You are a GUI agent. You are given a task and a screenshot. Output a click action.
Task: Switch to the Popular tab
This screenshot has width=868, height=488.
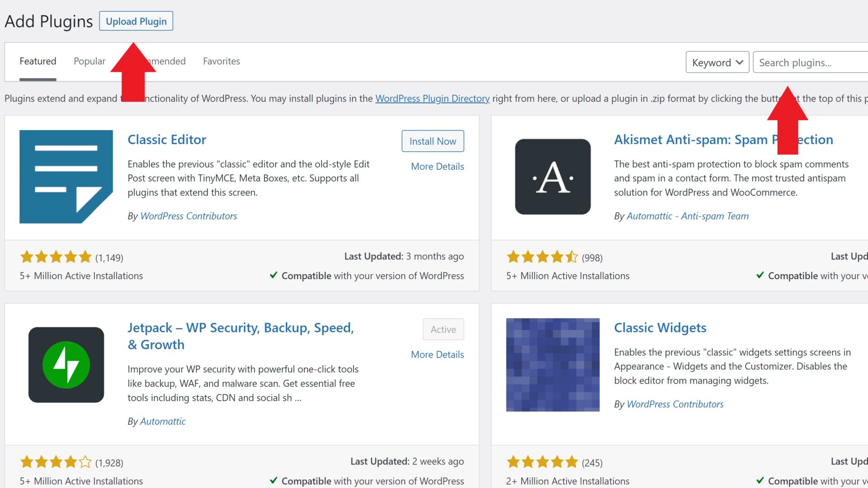tap(90, 61)
